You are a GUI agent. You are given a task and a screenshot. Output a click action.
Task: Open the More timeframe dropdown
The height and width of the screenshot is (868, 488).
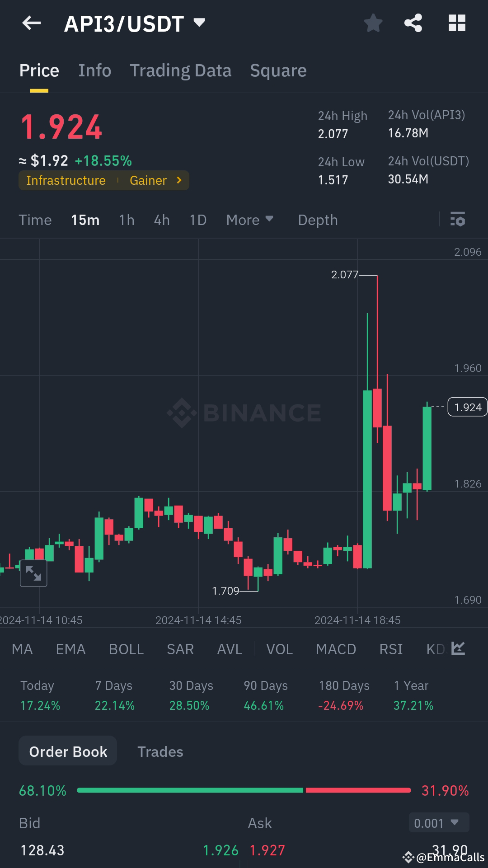249,220
